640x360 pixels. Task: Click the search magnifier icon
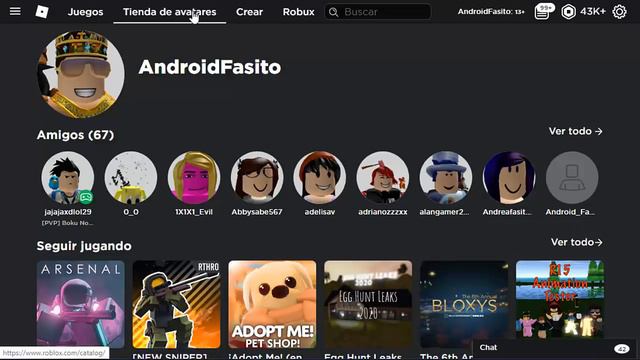(333, 12)
